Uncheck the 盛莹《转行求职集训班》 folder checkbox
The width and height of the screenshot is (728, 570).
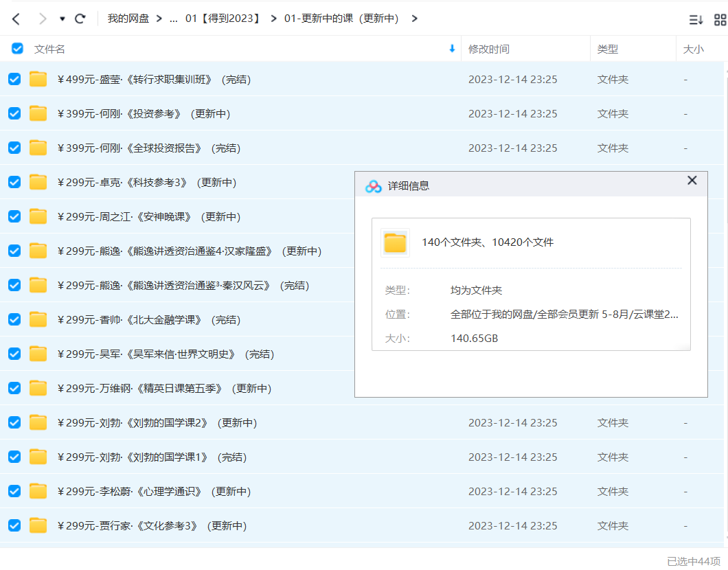click(14, 79)
